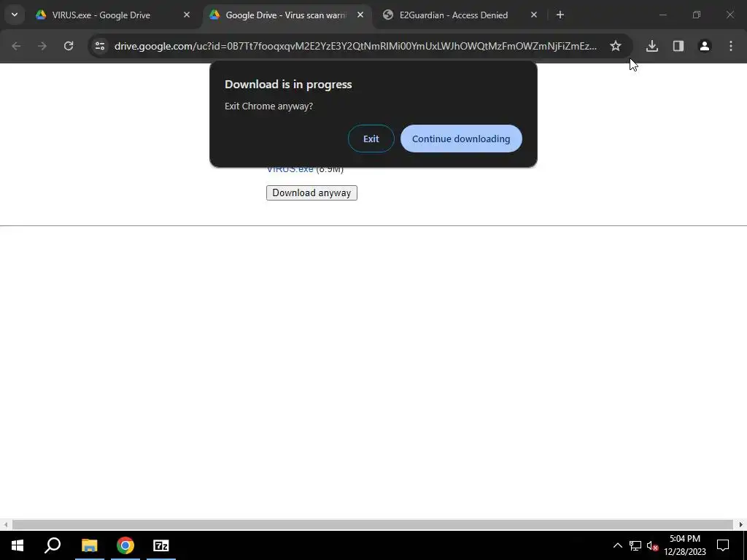Close the VIRUS.exe - Google Drive tab
The height and width of the screenshot is (560, 747).
pos(187,15)
